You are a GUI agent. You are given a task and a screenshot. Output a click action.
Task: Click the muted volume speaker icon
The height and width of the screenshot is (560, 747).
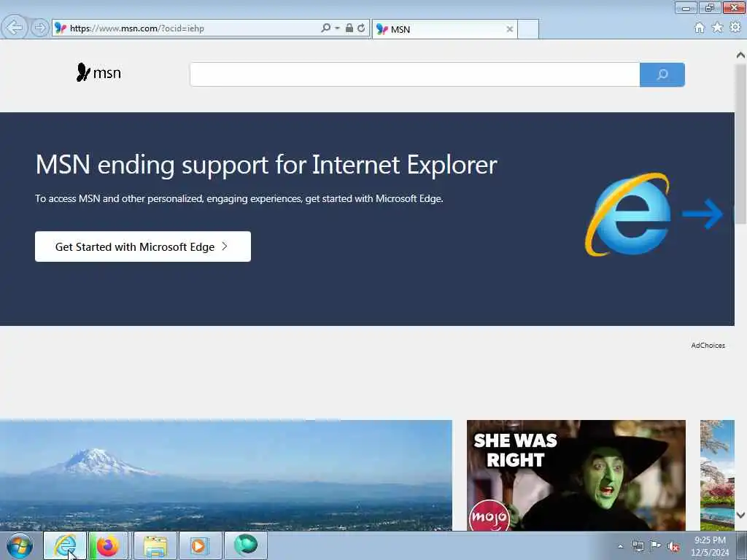pos(673,547)
